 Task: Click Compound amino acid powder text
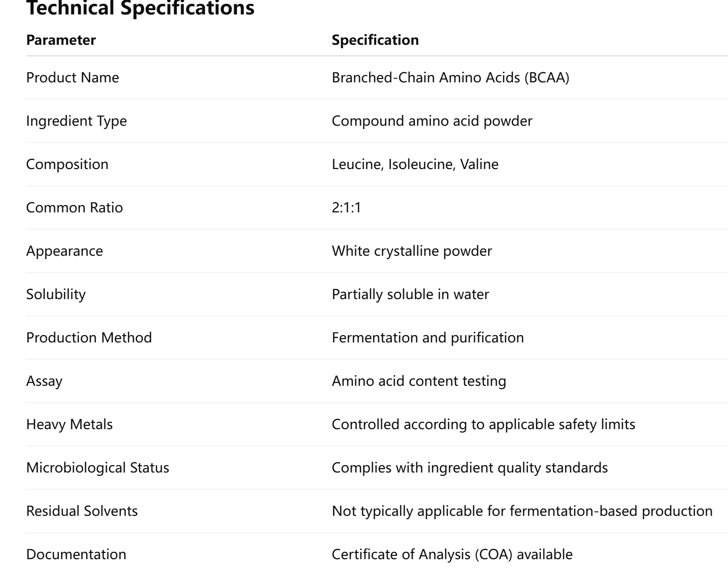coord(432,121)
